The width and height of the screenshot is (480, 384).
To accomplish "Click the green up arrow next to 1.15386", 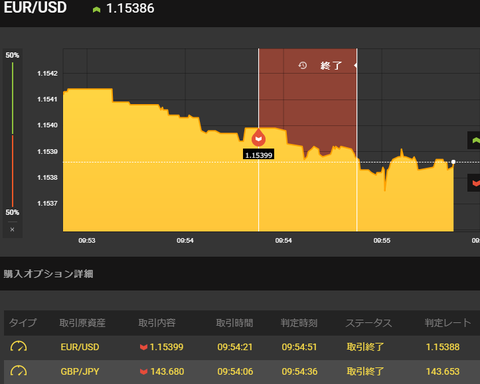I will click(x=96, y=9).
